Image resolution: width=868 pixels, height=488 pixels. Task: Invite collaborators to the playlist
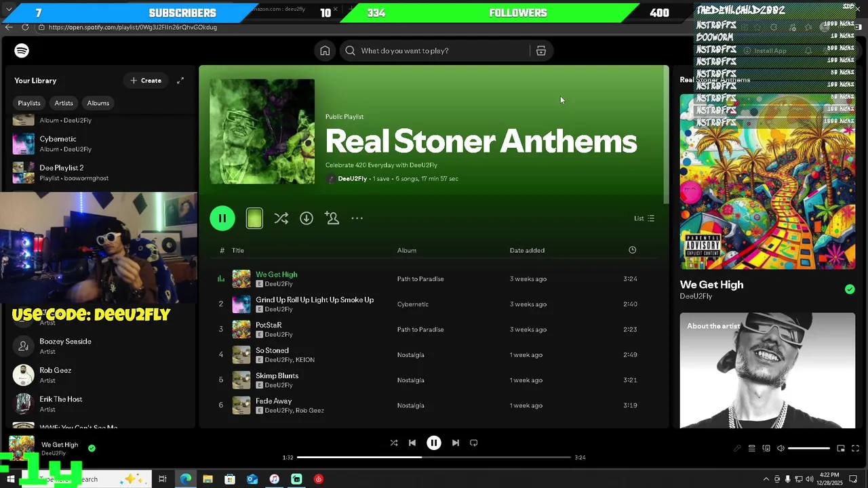pyautogui.click(x=332, y=218)
